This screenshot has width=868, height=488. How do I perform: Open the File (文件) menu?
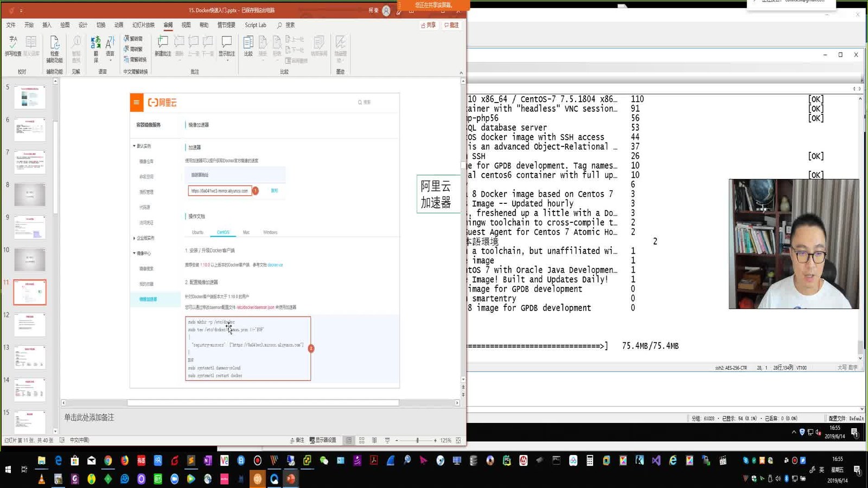coord(11,25)
